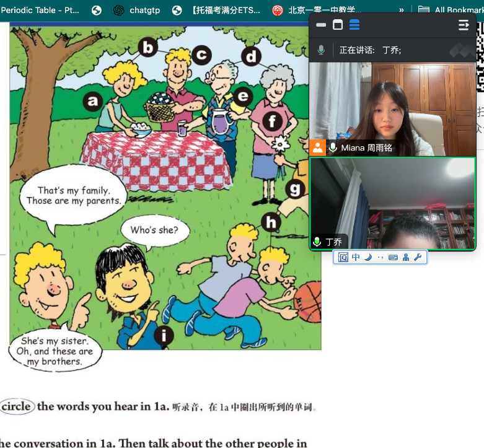Toggle the microphone beside the speaking indicator
Viewport: 484px width, 448px height.
(321, 50)
